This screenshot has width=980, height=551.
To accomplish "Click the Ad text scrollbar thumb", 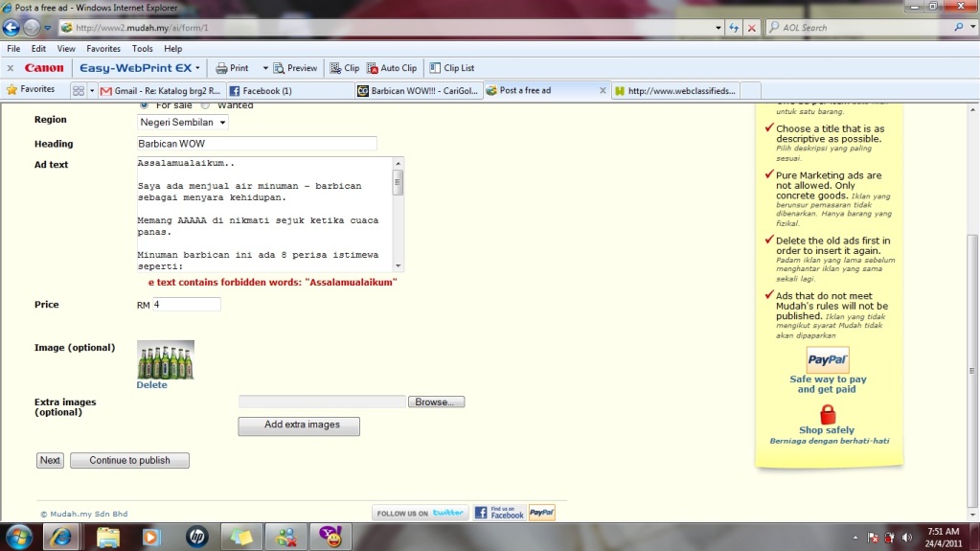I will pyautogui.click(x=399, y=183).
